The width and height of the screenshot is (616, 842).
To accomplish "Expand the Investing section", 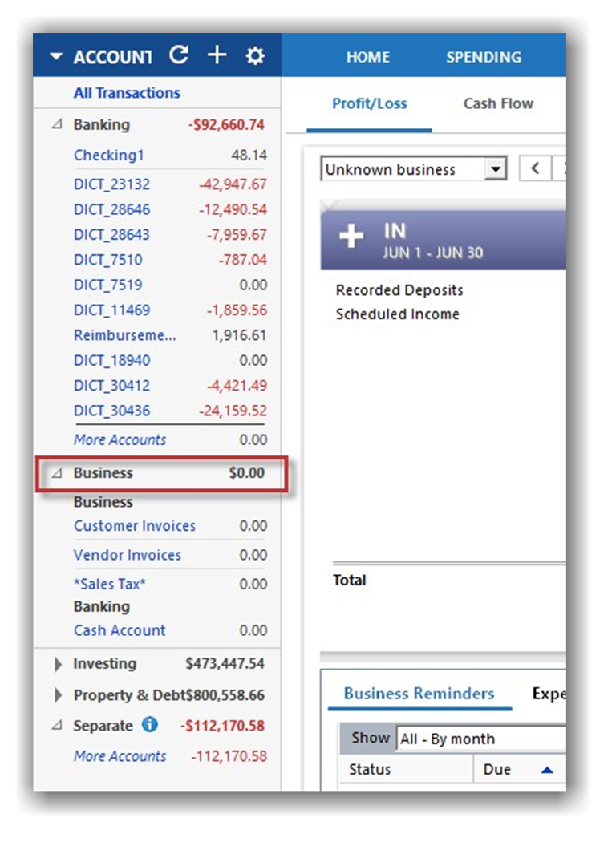I will (57, 664).
